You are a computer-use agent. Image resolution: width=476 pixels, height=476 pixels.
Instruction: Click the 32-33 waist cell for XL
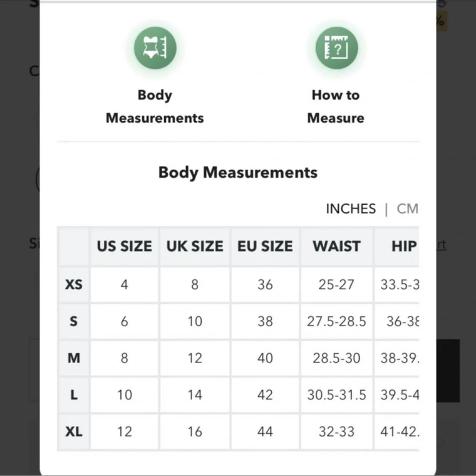tap(337, 431)
